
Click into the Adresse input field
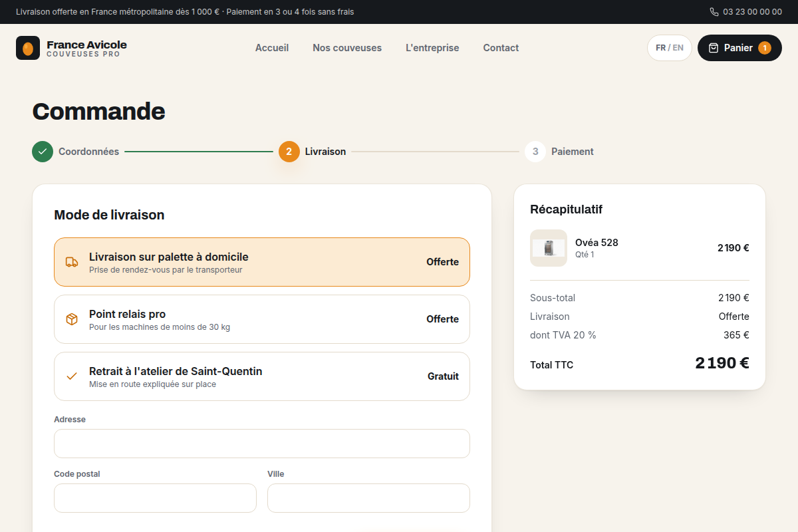262,444
